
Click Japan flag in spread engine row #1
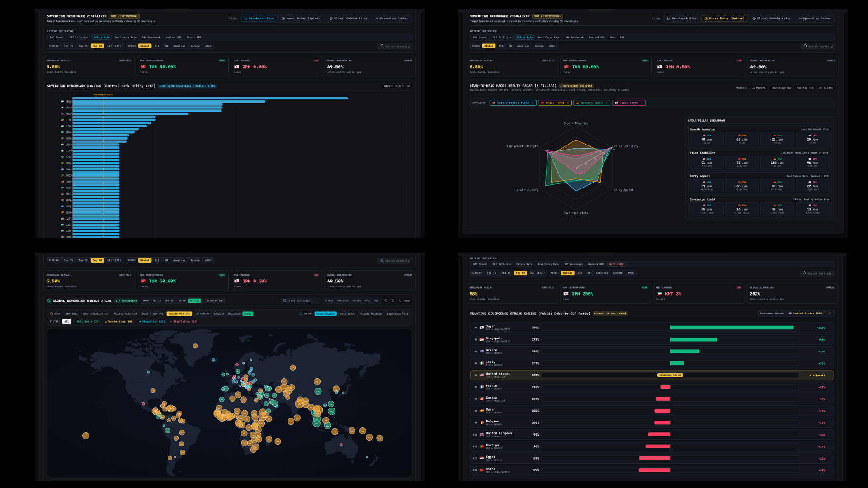point(482,328)
